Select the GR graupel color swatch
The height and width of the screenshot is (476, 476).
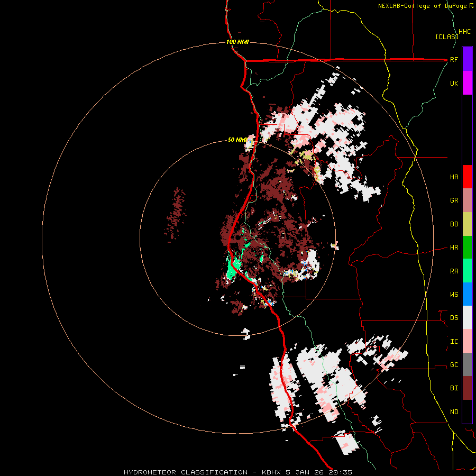pos(467,200)
